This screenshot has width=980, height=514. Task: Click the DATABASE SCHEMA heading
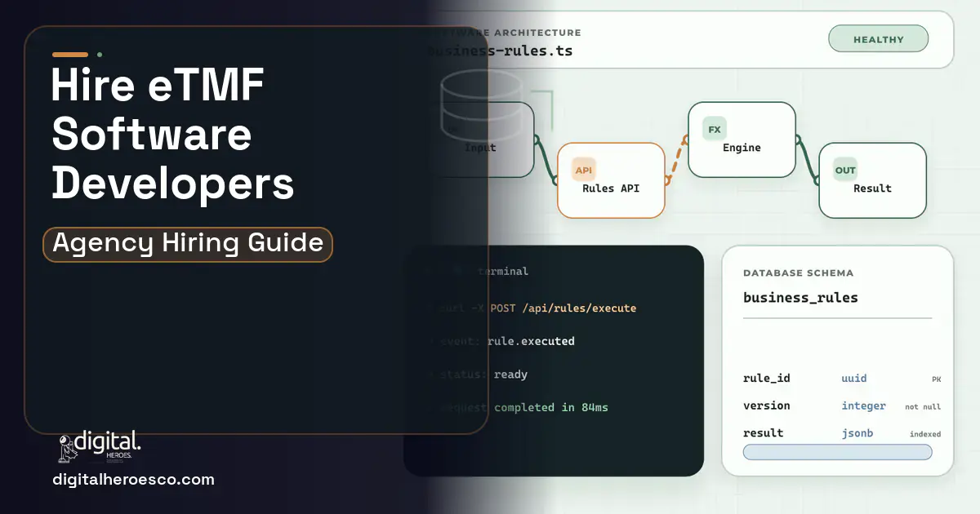[798, 273]
